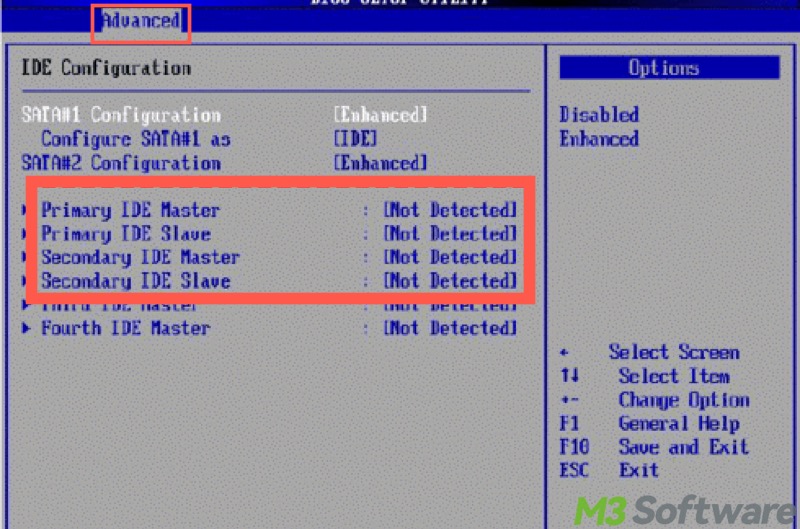Expand arrow beside Fourth IDE Master

click(x=26, y=328)
